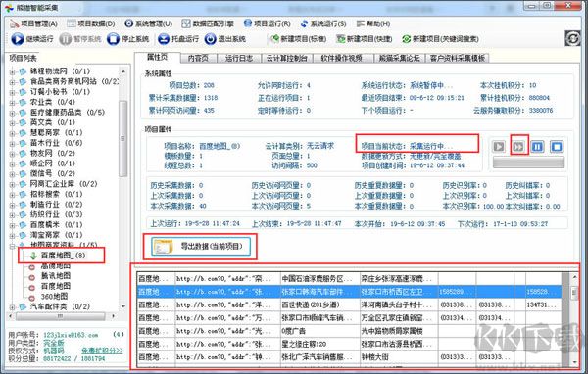This screenshot has height=374, width=588.
Task: Expand the 英文类 tree node
Action: coord(12,123)
